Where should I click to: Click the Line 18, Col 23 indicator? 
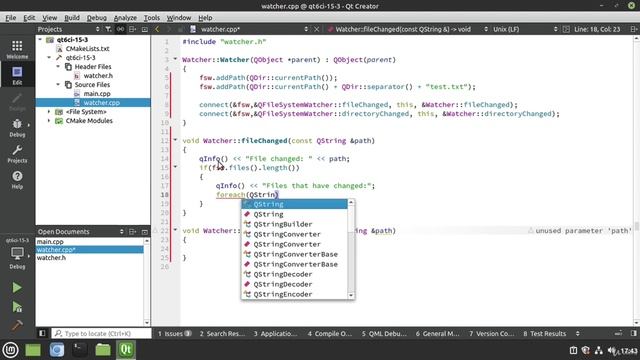[597, 29]
